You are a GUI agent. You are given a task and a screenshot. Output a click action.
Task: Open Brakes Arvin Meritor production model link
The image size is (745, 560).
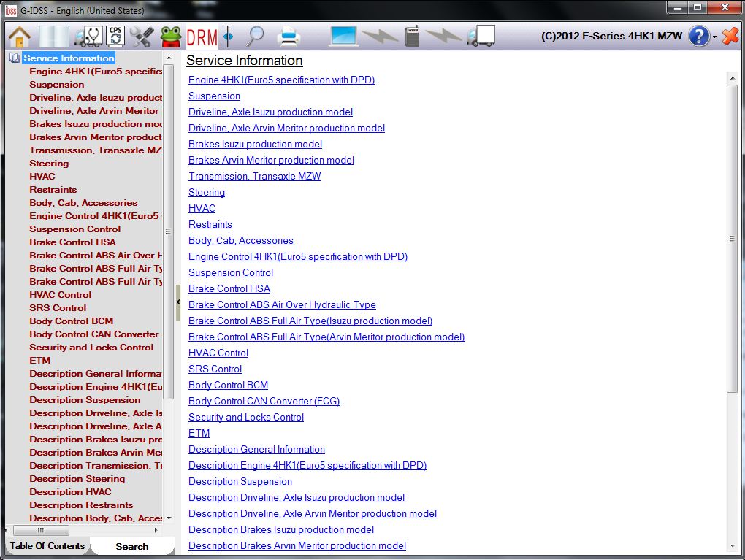(271, 160)
